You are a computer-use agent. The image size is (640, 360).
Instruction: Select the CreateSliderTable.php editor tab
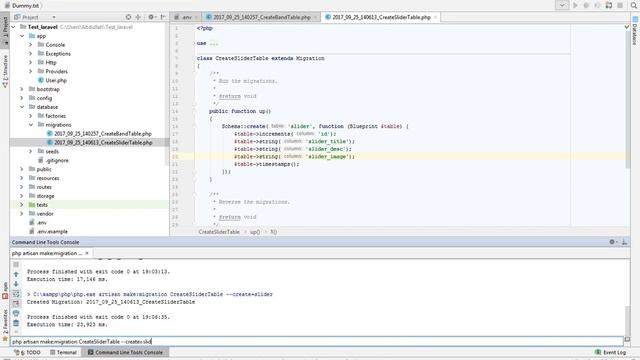coord(381,17)
